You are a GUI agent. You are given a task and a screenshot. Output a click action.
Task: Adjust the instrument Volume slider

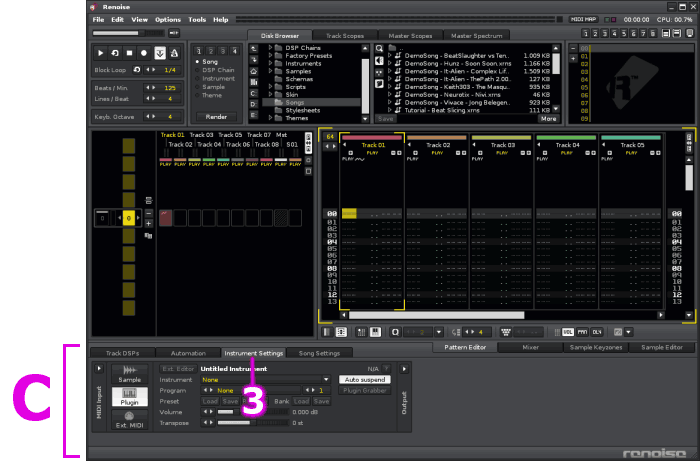coord(252,412)
